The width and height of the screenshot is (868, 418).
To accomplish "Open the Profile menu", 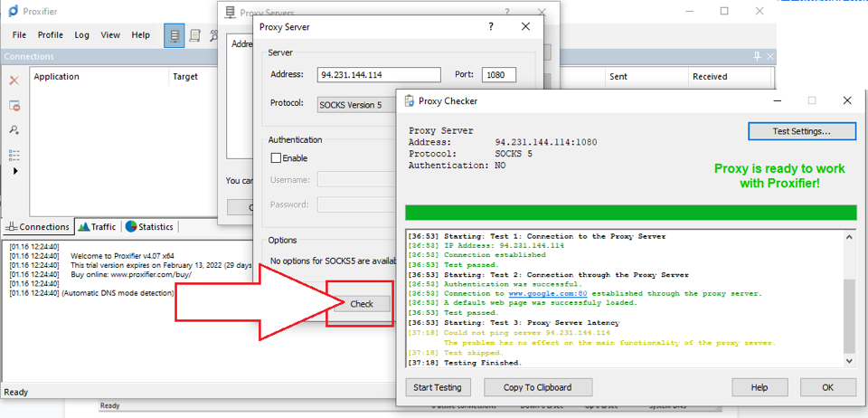I will 51,35.
